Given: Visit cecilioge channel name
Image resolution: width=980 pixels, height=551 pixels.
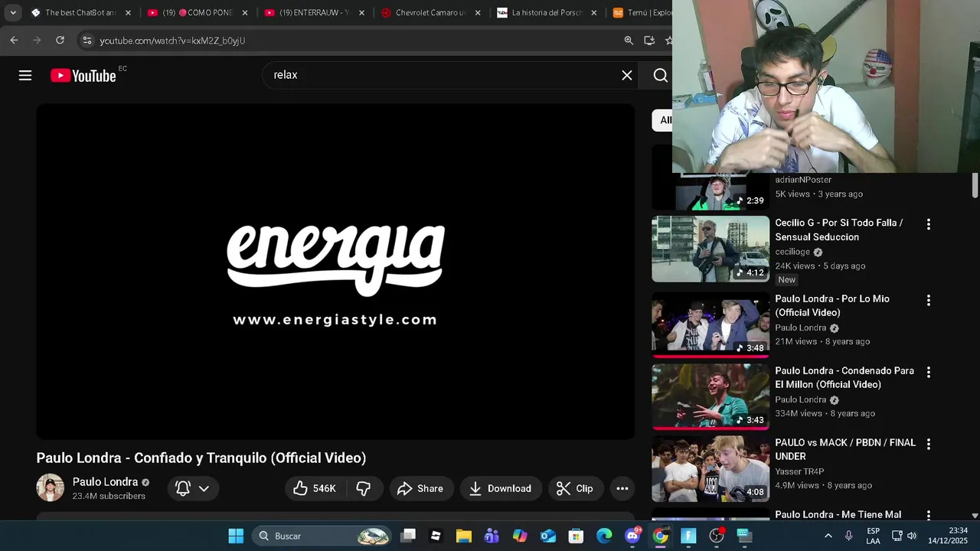Looking at the screenshot, I should coord(792,252).
